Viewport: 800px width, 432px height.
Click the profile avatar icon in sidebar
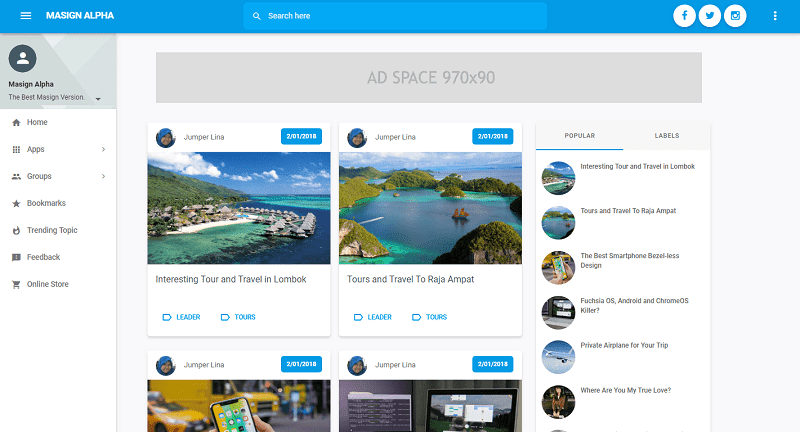tap(22, 58)
